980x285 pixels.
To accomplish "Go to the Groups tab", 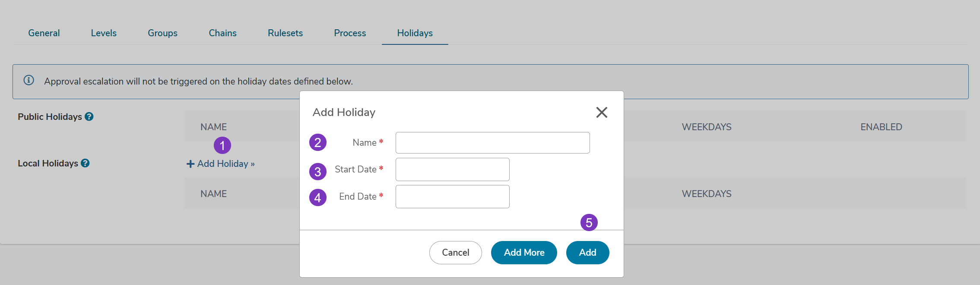I will click(x=162, y=33).
